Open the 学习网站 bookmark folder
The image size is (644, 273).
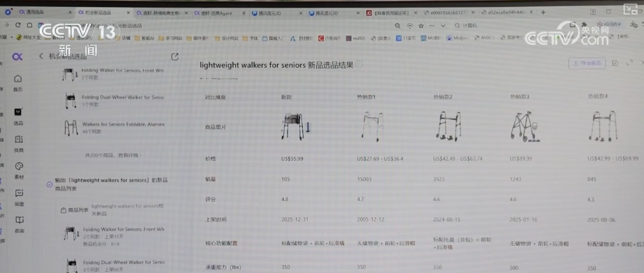[x=170, y=38]
